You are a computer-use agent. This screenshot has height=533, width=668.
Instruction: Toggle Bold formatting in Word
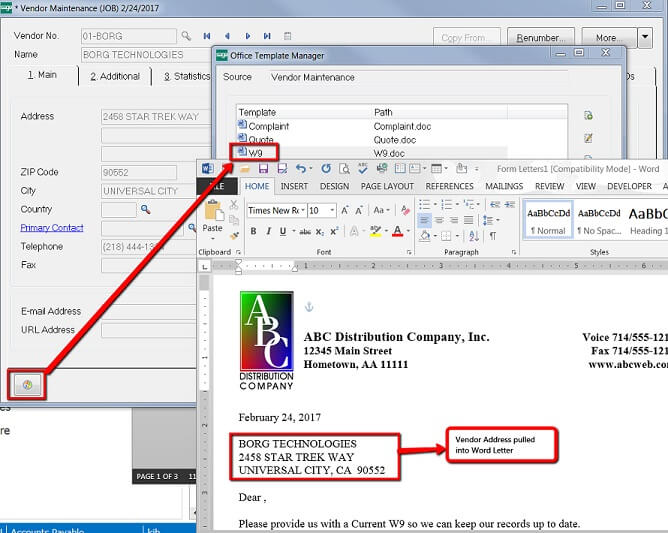click(253, 231)
